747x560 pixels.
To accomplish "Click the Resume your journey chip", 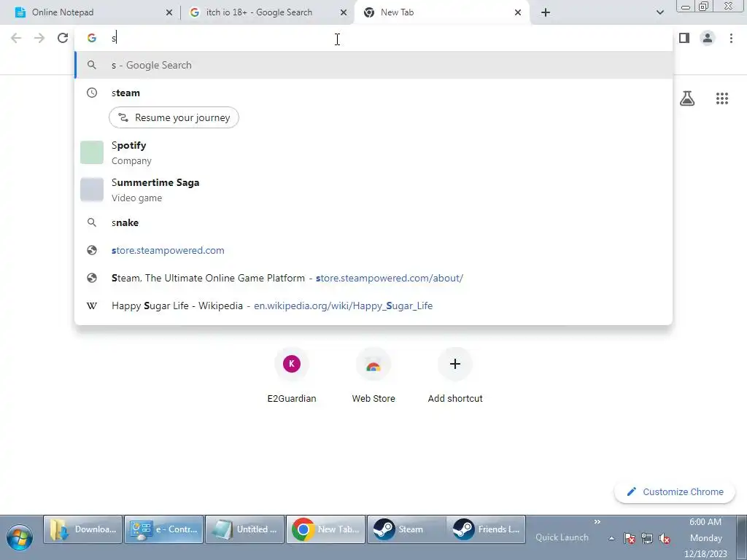I will pyautogui.click(x=174, y=117).
